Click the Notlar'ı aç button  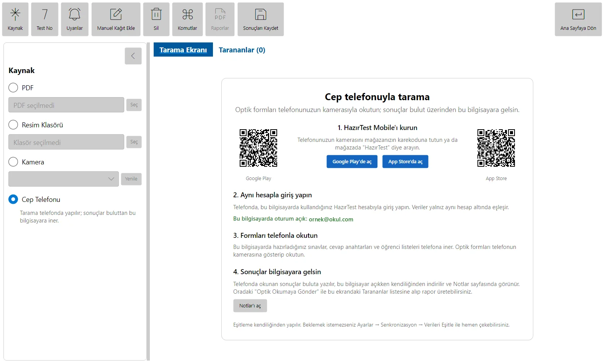[x=250, y=306]
